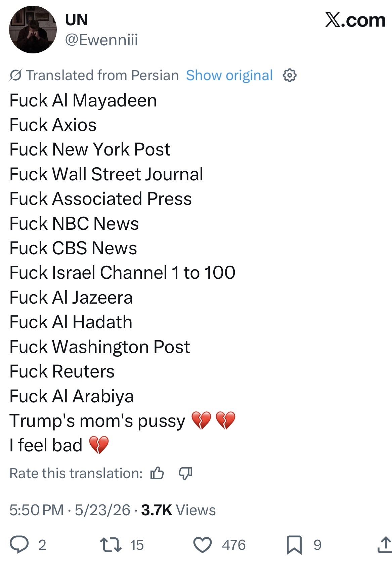Tap the repost arrows icon
This screenshot has width=392, height=576.
[x=111, y=545]
